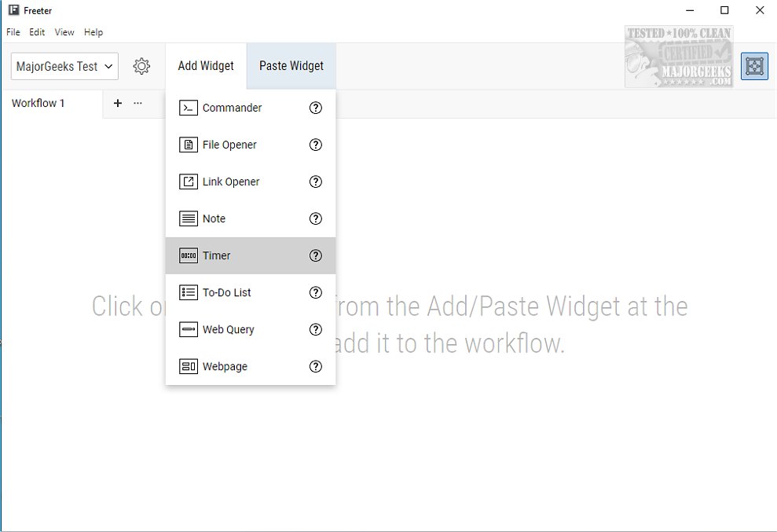777x532 pixels.
Task: Click the Commander widget terminal icon
Action: (x=188, y=108)
